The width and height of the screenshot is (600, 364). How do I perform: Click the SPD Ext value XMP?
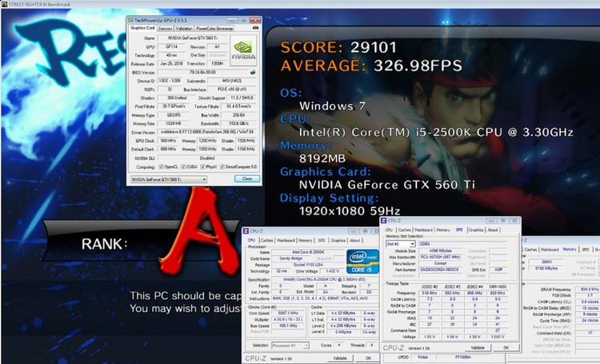[498, 270]
